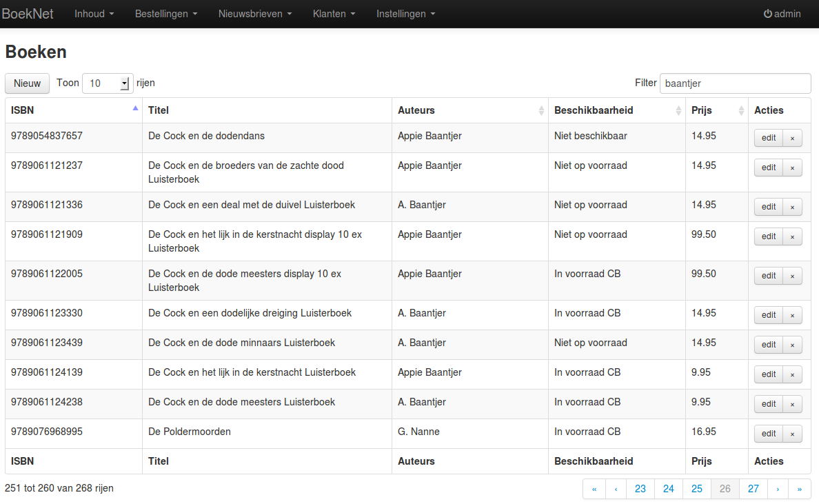Edit the De Poldermoorden book
Screen dimensions: 819x504
pos(769,434)
